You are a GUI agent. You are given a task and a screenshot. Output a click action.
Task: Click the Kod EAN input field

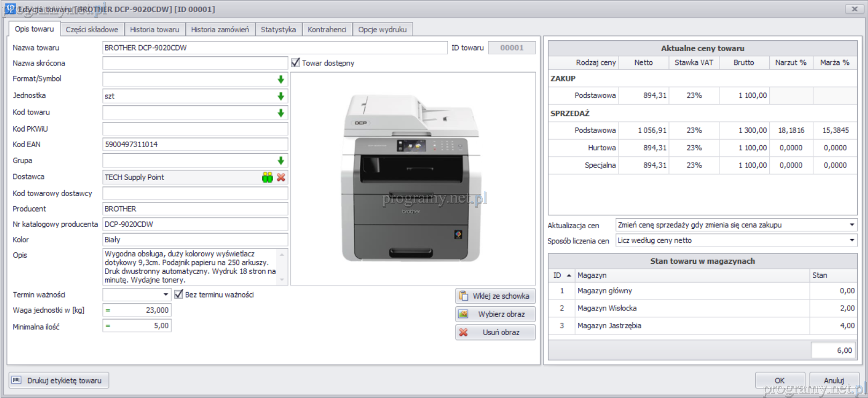[x=195, y=144]
